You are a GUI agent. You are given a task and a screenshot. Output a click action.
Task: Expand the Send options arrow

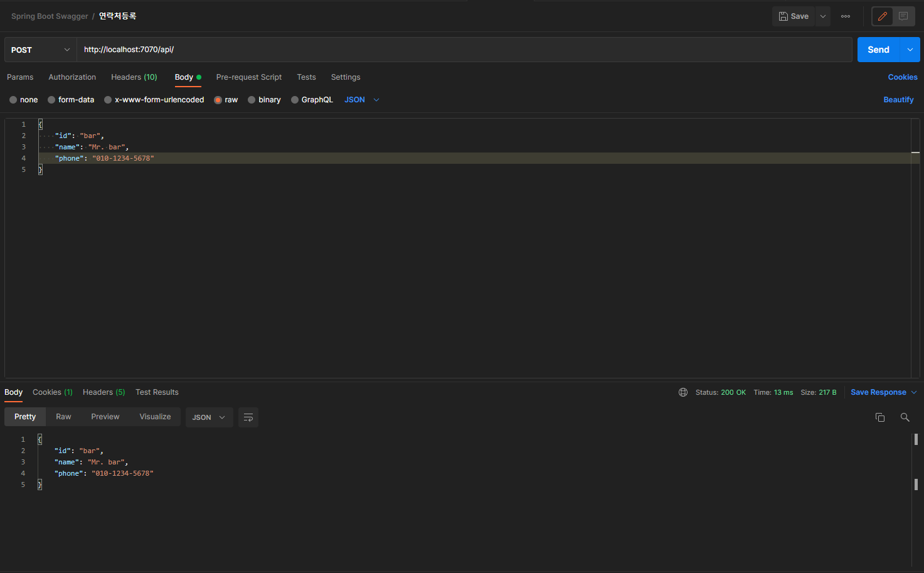pyautogui.click(x=910, y=50)
